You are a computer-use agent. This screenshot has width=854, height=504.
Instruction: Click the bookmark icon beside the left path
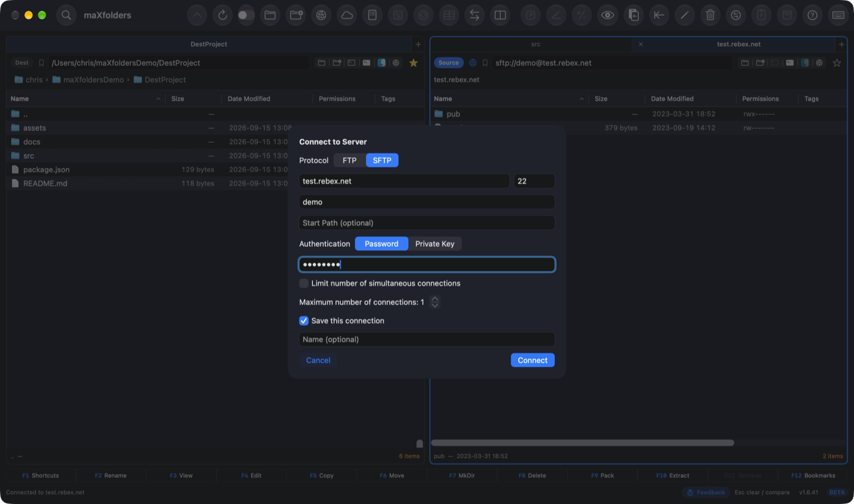pos(41,63)
